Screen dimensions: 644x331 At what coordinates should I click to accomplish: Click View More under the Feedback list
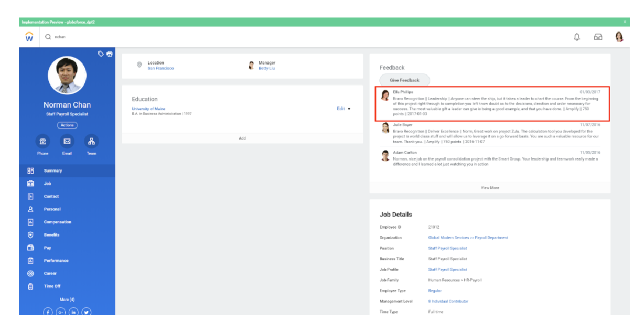490,187
